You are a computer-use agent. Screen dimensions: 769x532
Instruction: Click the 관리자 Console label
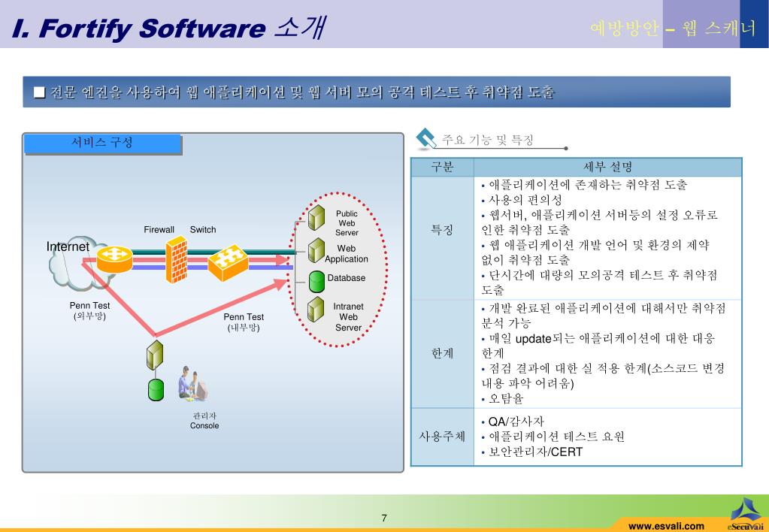coord(204,421)
